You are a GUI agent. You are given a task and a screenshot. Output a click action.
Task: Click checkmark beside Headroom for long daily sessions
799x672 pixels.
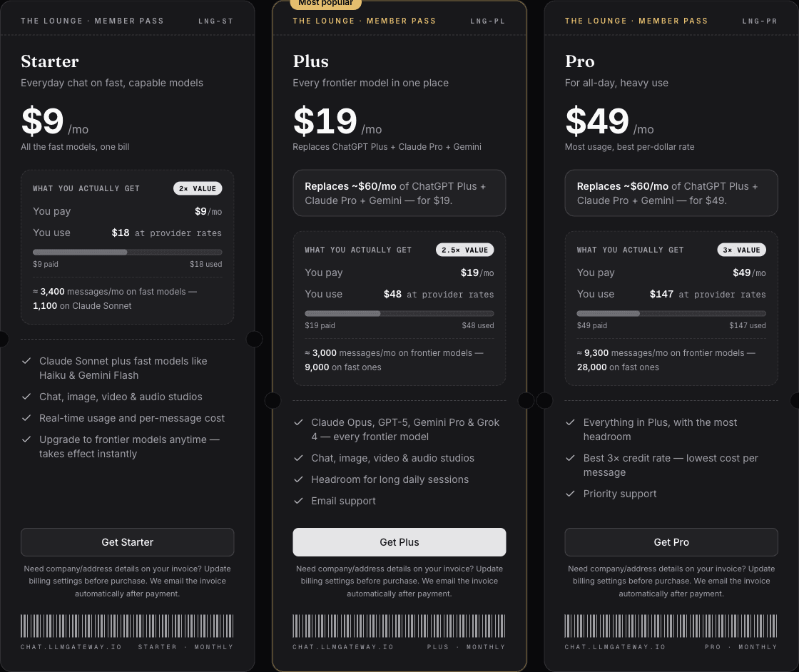pos(299,479)
